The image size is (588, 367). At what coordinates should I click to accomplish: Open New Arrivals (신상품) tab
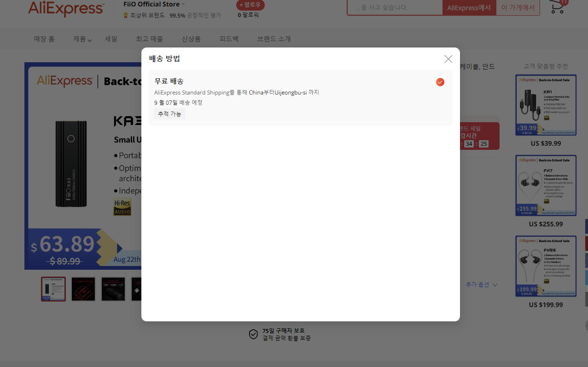(191, 39)
